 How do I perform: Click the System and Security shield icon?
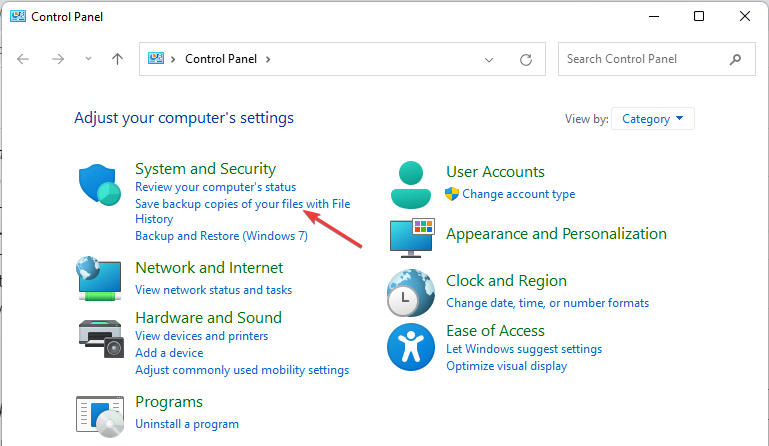click(x=99, y=185)
